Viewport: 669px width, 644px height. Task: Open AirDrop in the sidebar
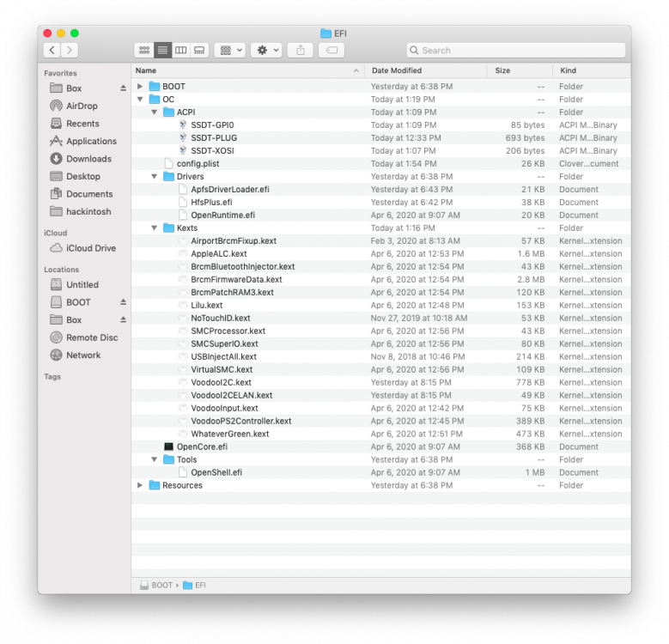click(82, 106)
